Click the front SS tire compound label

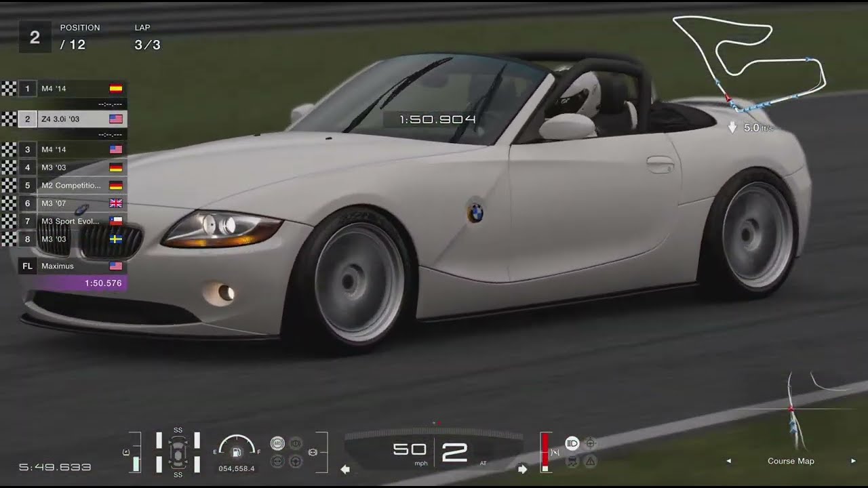click(178, 430)
